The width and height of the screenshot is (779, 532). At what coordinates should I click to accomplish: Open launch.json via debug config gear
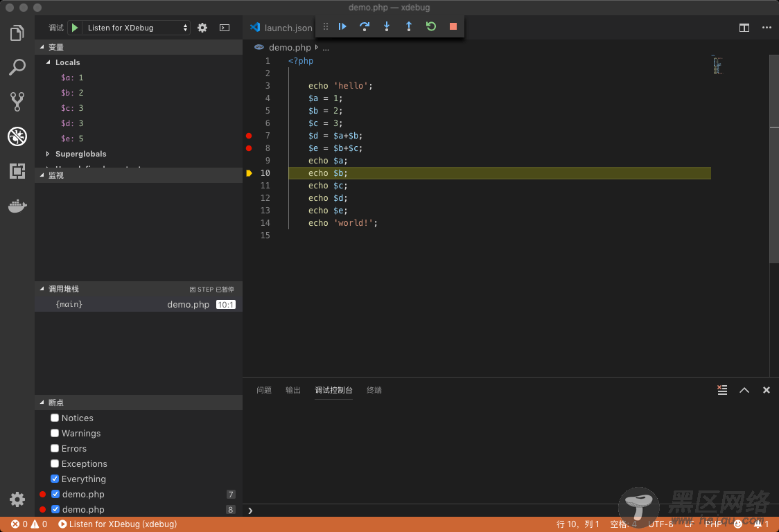(x=202, y=28)
